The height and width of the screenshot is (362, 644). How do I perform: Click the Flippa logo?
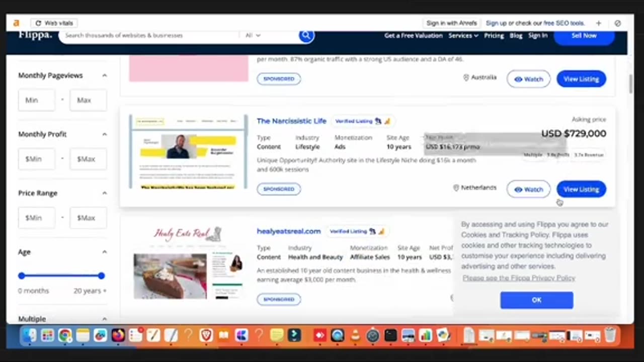click(35, 34)
